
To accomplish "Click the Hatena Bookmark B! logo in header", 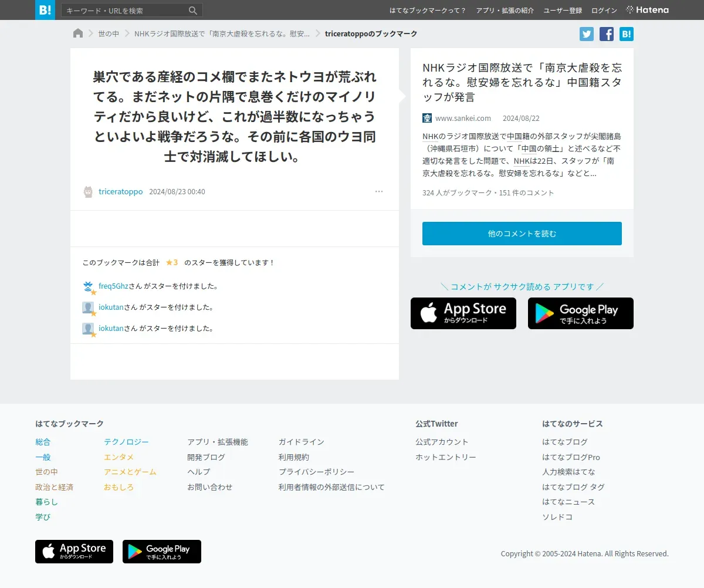I will pyautogui.click(x=45, y=10).
